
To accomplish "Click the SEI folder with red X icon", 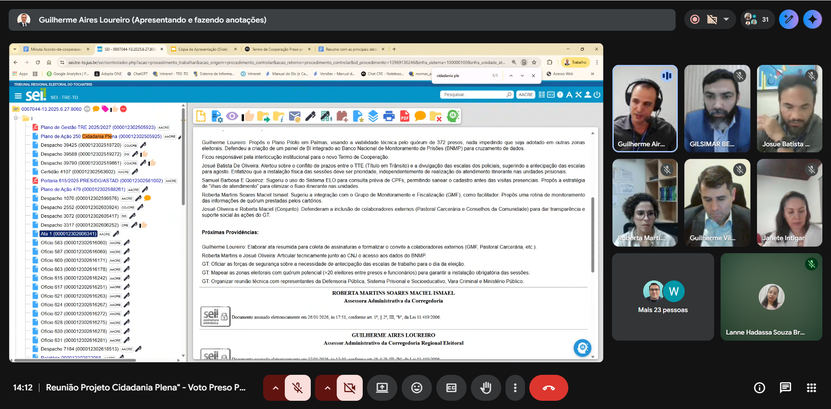I will point(436,116).
